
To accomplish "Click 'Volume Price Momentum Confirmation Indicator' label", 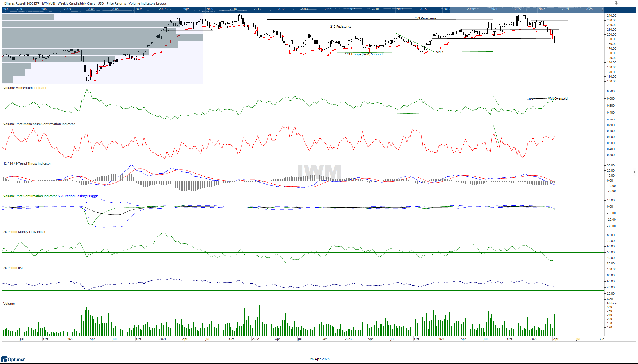I will pyautogui.click(x=39, y=124).
